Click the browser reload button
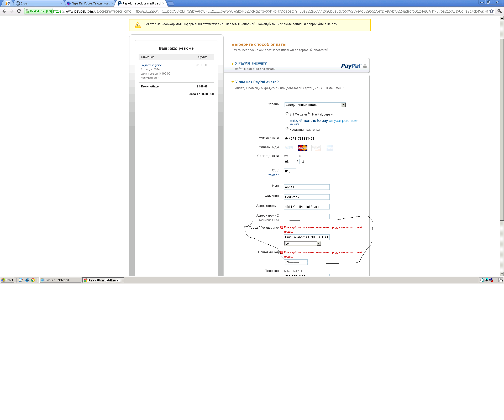Screen dimensions: 504x420 click(x=19, y=11)
